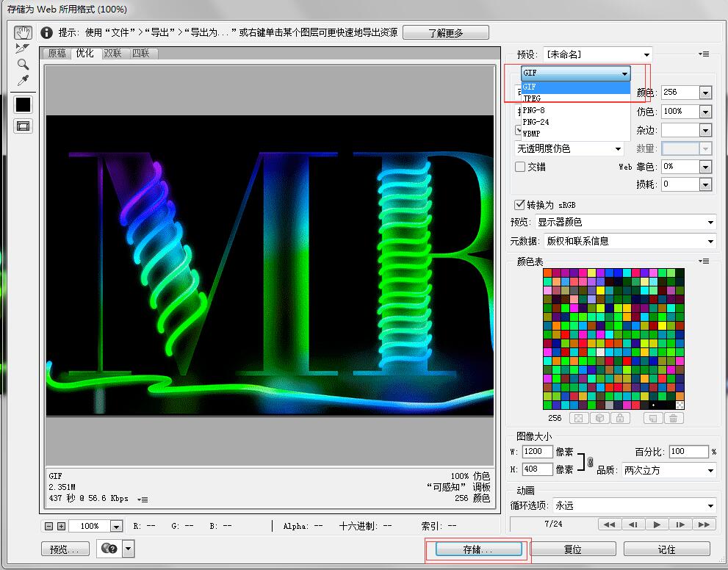Toggle the 交错 interlaced checkbox
Screen dimensions: 728x570
click(x=520, y=167)
